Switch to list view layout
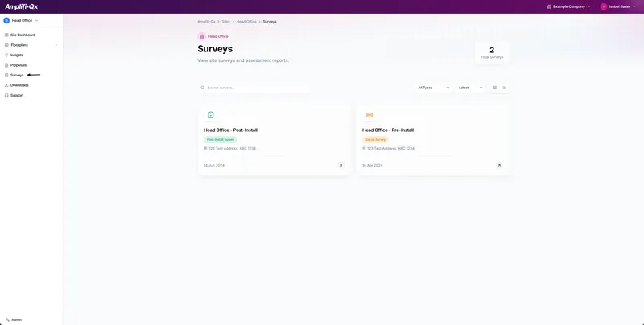This screenshot has height=325, width=644. pyautogui.click(x=504, y=88)
